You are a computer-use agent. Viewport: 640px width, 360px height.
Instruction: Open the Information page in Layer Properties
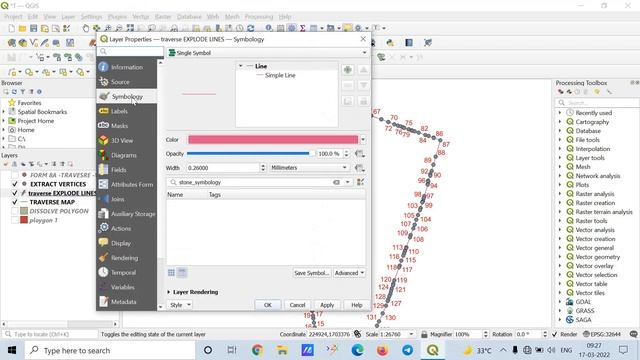(127, 67)
